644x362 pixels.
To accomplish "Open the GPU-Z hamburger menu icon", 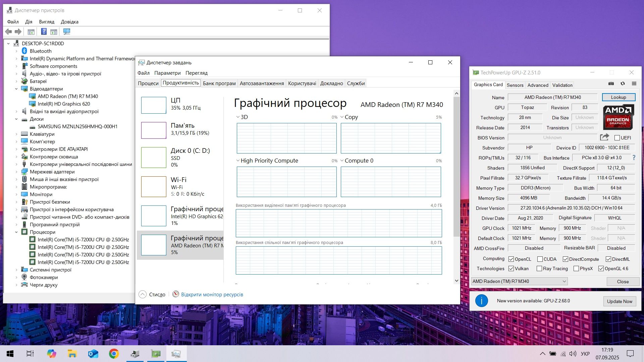I will tap(634, 83).
